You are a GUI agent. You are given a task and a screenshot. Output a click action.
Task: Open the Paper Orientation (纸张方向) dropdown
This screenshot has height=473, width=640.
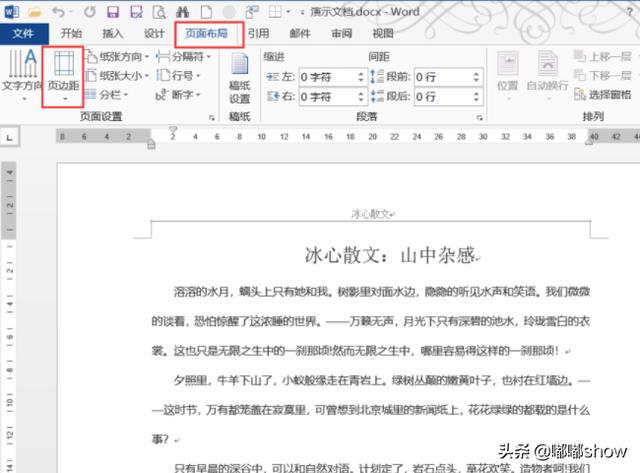[117, 57]
